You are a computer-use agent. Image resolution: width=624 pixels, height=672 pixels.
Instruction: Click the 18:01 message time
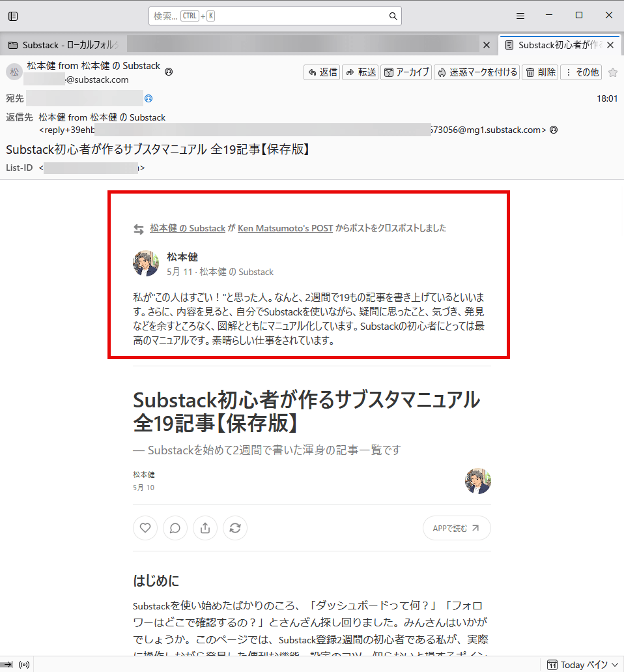click(x=607, y=98)
